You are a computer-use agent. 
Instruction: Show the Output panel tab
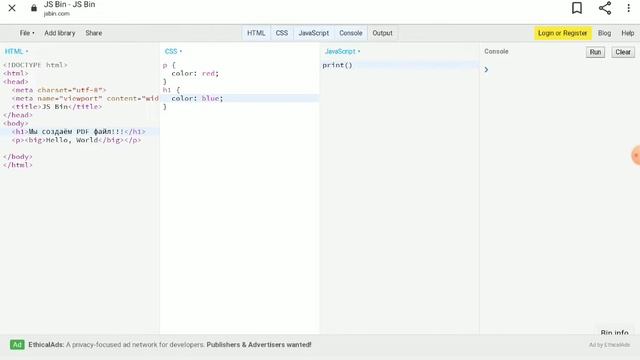click(x=382, y=33)
